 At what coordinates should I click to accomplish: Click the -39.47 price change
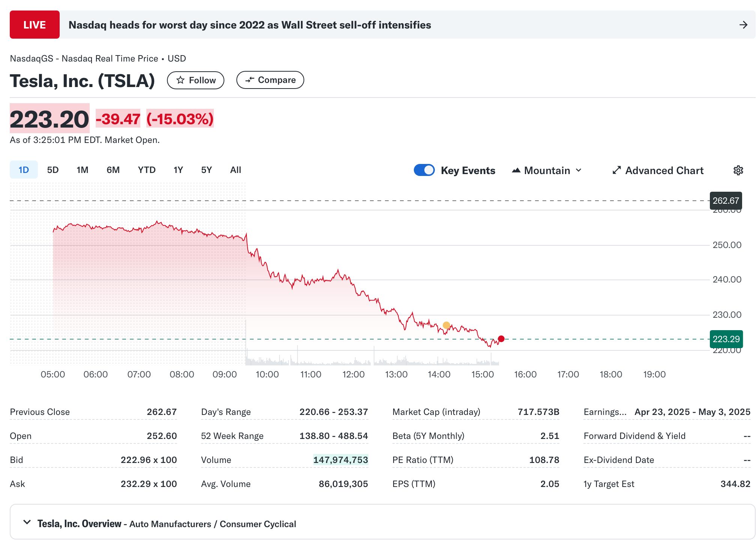coord(118,119)
